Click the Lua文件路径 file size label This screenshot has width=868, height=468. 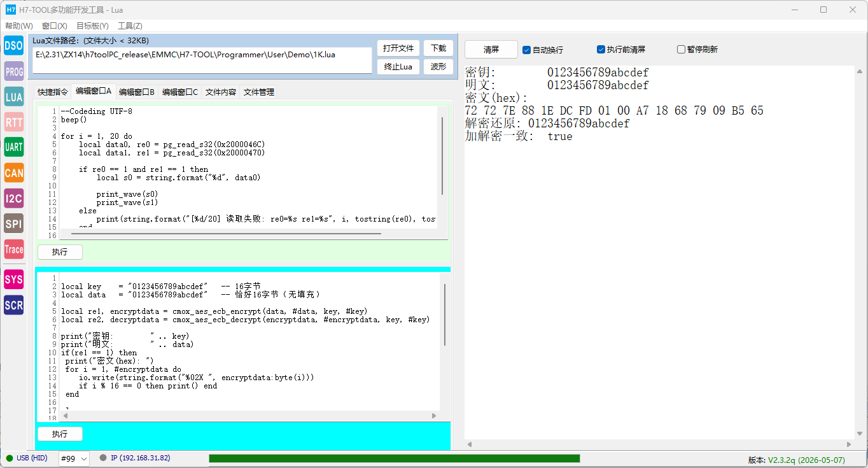coord(91,41)
